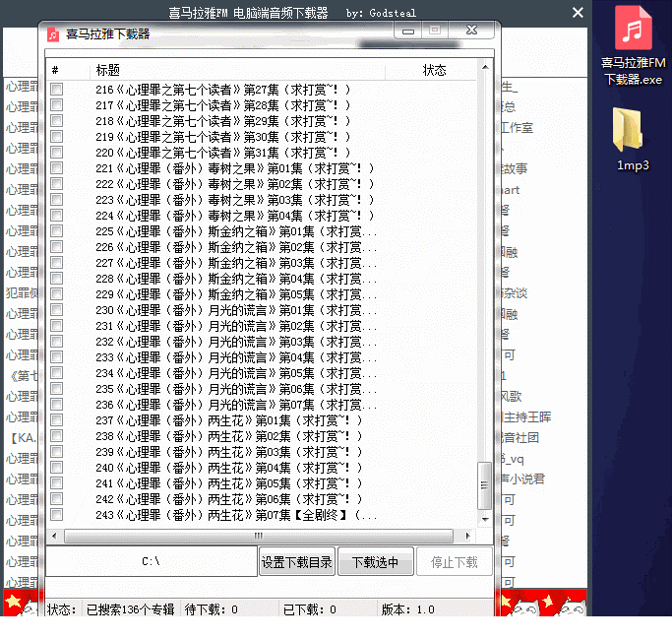Tick checkbox of item 220 第31集
Viewport: 672px width, 639px height.
coord(56,153)
